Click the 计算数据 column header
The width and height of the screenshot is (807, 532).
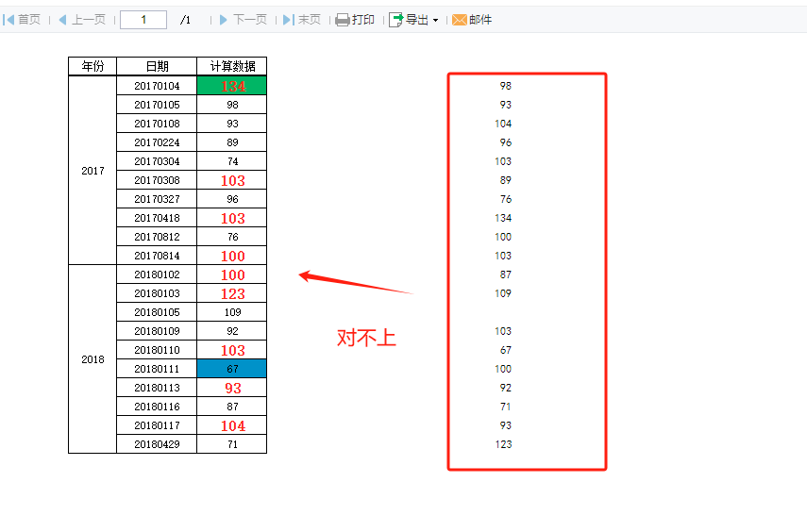(232, 66)
